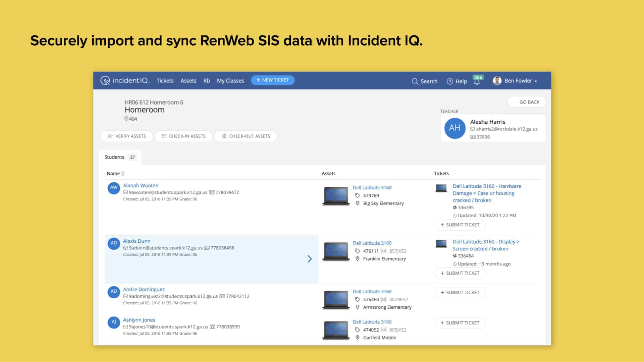Open the Ben Fowler account dropdown
644x362 pixels.
pos(515,81)
